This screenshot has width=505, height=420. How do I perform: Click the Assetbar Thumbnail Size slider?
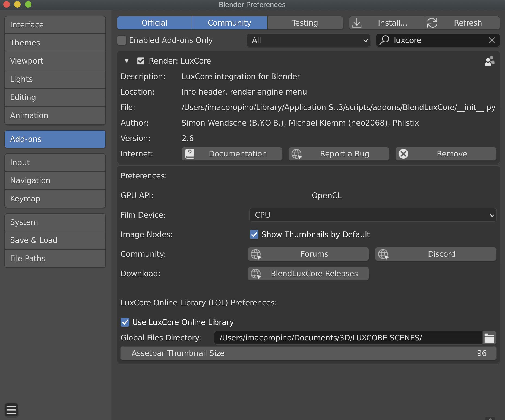308,353
